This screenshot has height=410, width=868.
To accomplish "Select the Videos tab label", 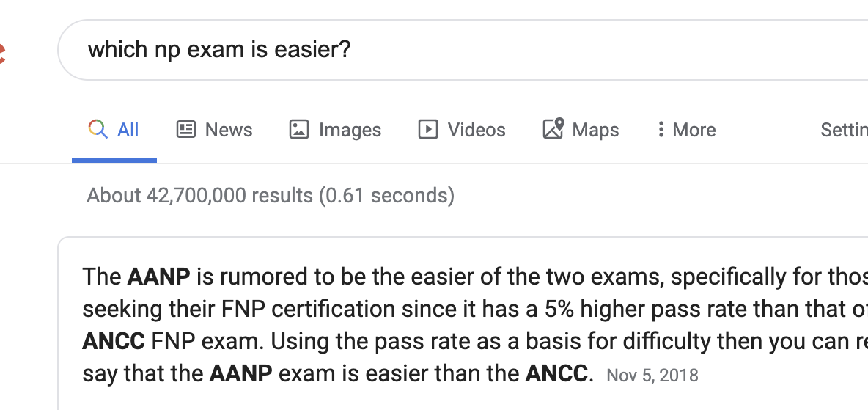I will click(477, 130).
